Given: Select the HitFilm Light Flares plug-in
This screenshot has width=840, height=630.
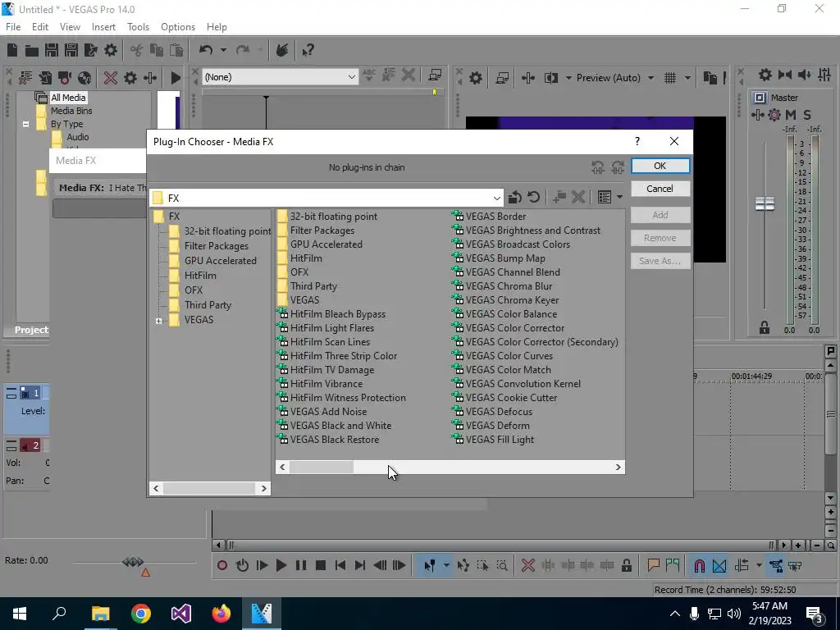Looking at the screenshot, I should click(331, 328).
